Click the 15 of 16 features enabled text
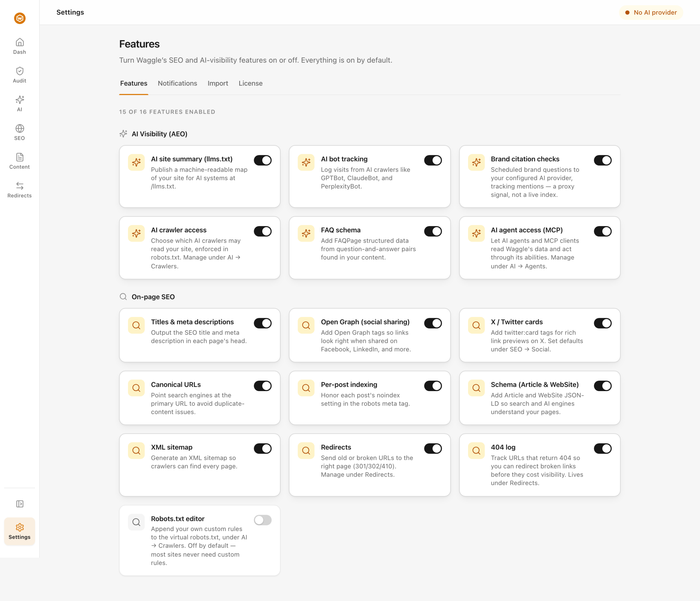This screenshot has height=601, width=700. 167,112
